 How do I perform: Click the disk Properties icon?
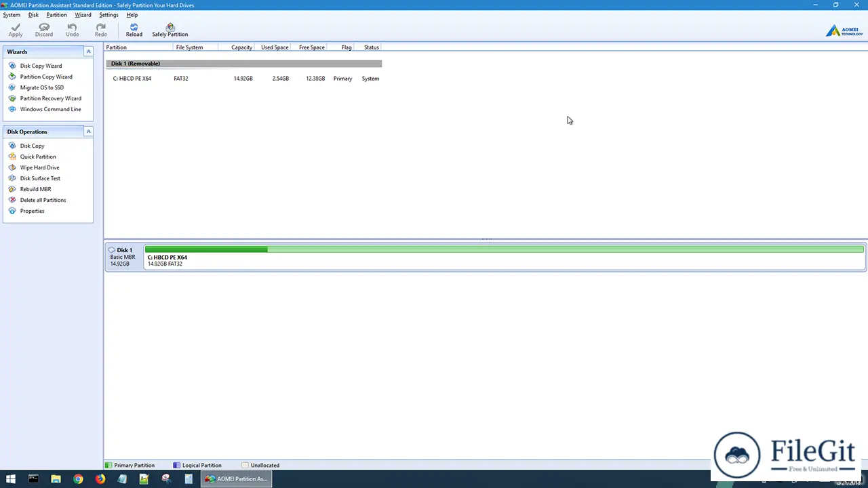[12, 211]
